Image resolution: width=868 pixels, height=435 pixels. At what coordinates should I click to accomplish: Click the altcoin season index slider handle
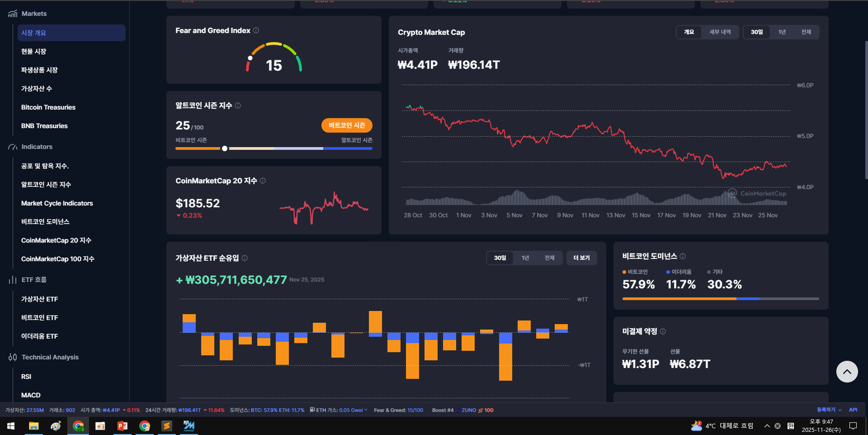pos(225,148)
